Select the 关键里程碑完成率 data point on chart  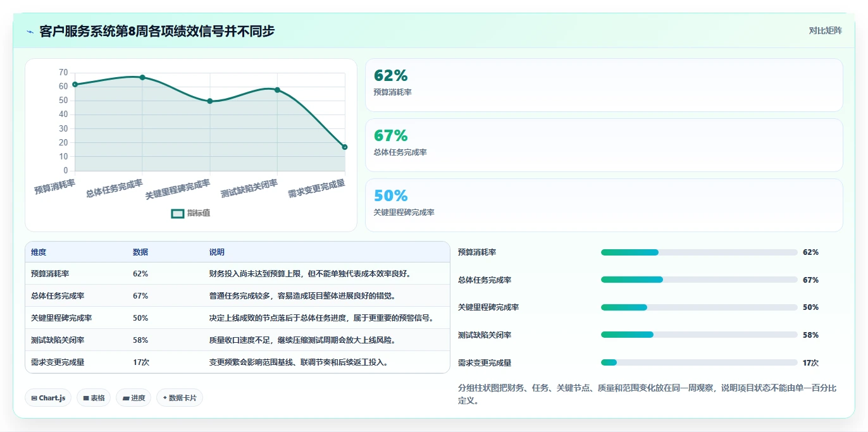pos(210,101)
